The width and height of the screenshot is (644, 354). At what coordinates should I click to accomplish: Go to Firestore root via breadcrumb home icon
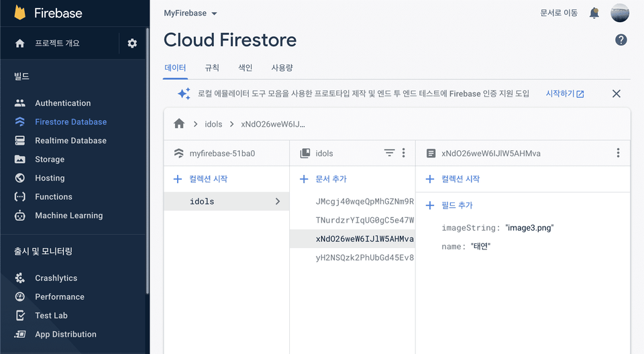coord(179,123)
